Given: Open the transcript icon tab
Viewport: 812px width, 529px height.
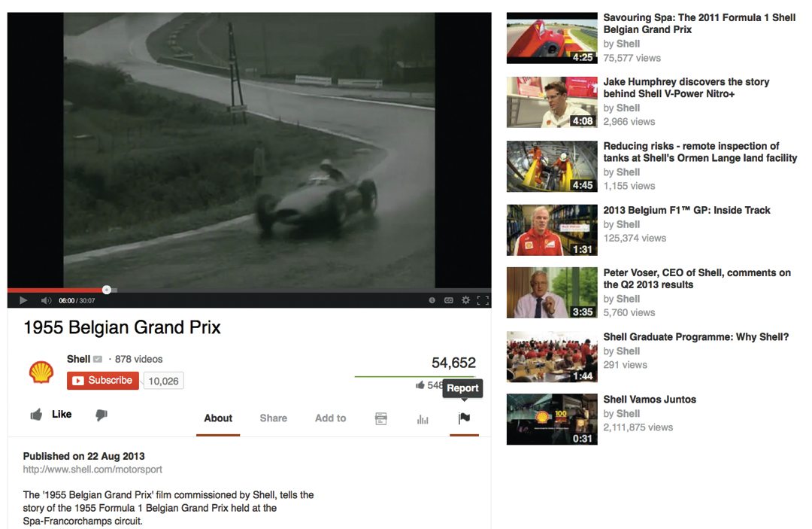Looking at the screenshot, I should pos(381,418).
